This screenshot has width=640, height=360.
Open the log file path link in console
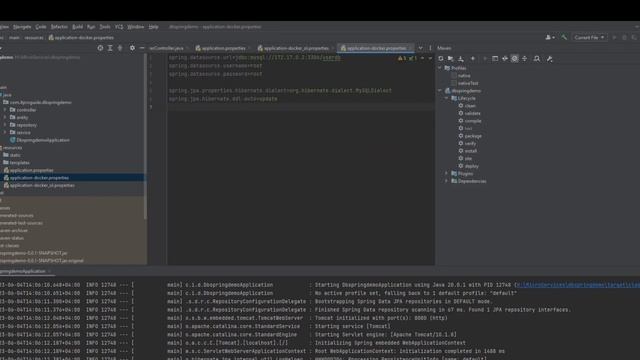tap(578, 285)
